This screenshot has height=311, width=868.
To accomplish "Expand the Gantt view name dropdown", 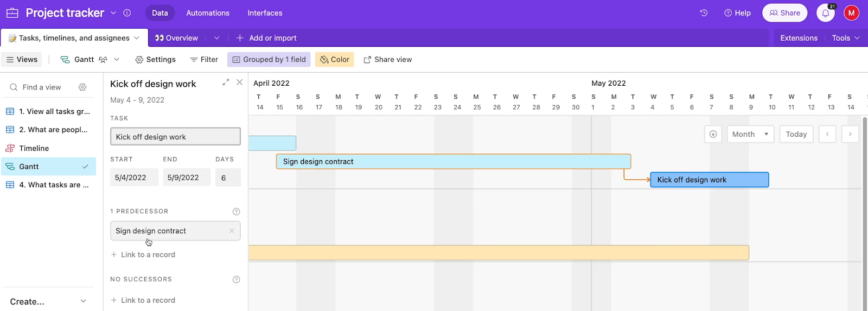I will pos(117,60).
